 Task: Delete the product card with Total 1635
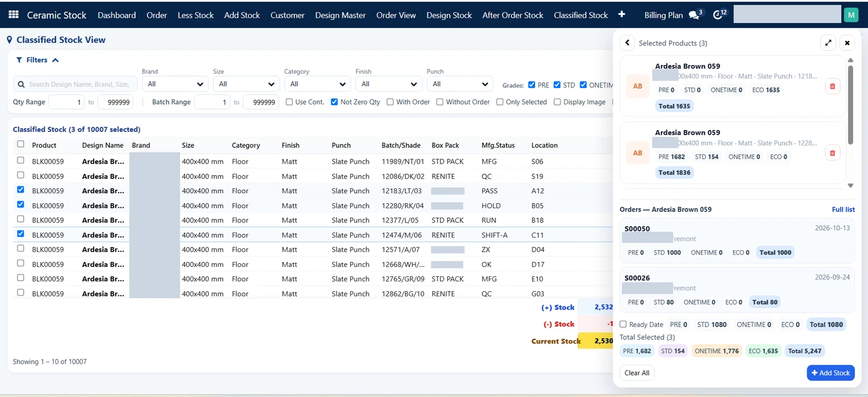(832, 86)
